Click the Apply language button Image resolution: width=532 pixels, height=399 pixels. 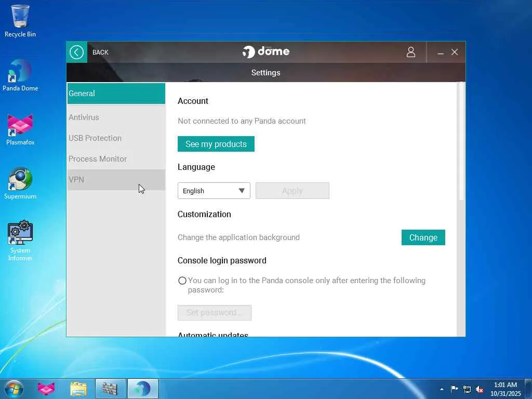[x=292, y=191]
